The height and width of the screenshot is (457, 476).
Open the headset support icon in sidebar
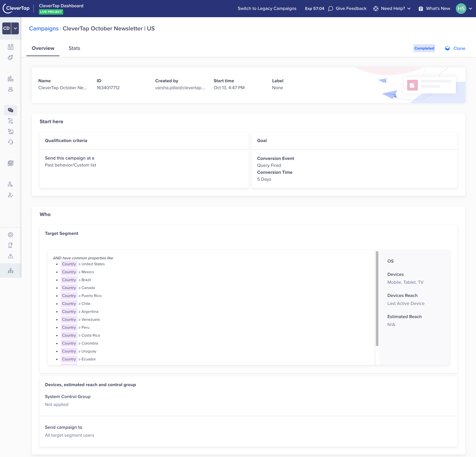click(x=10, y=142)
